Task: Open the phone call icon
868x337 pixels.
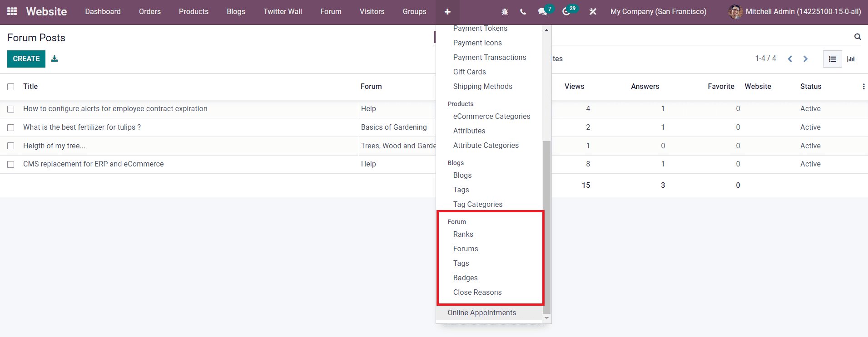Action: point(523,12)
